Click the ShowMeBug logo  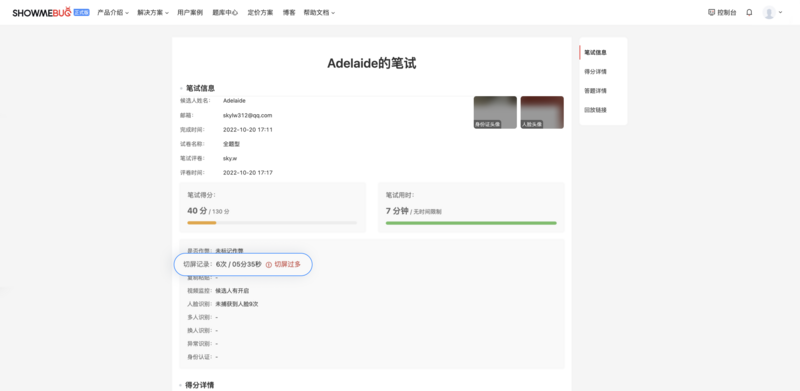click(x=42, y=12)
